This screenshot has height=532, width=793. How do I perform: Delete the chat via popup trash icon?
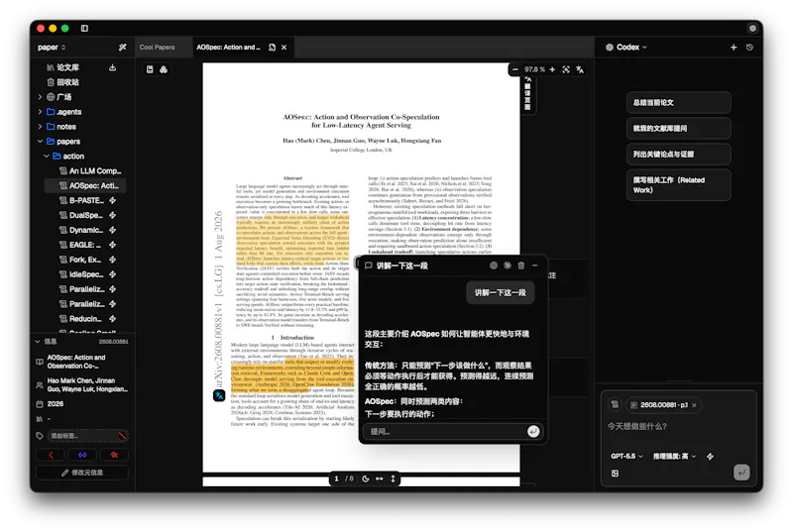click(x=521, y=266)
